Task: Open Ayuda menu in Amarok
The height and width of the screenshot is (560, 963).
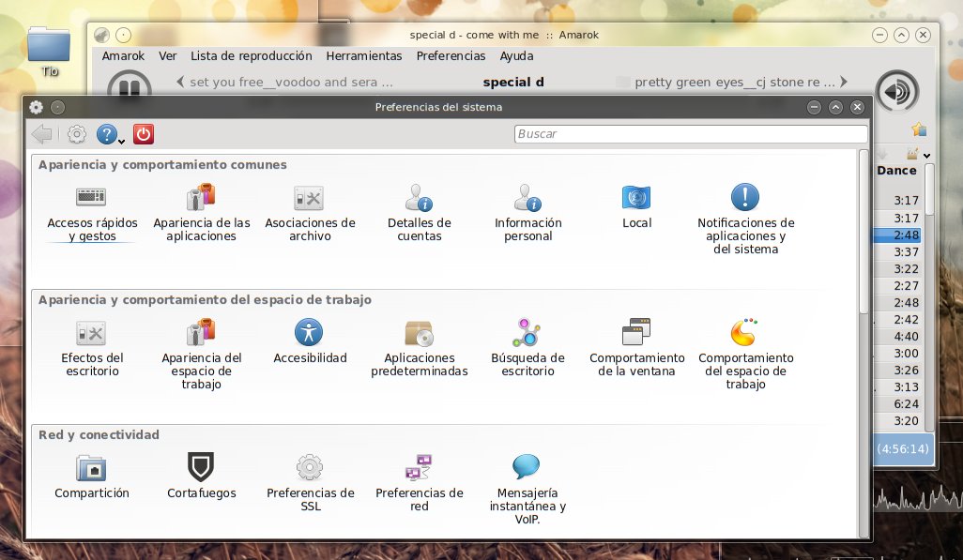Action: (x=516, y=56)
